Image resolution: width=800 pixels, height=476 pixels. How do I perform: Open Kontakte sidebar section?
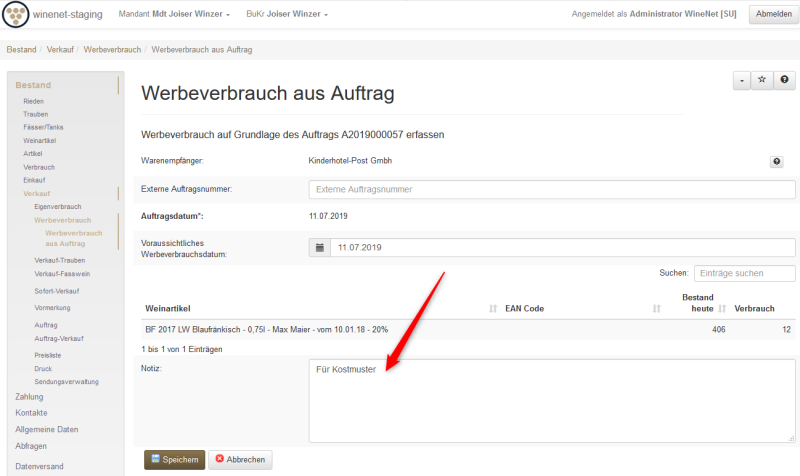coord(31,413)
